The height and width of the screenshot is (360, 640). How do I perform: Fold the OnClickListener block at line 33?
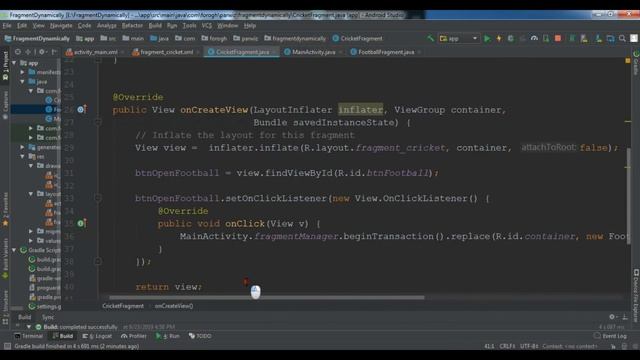point(98,198)
